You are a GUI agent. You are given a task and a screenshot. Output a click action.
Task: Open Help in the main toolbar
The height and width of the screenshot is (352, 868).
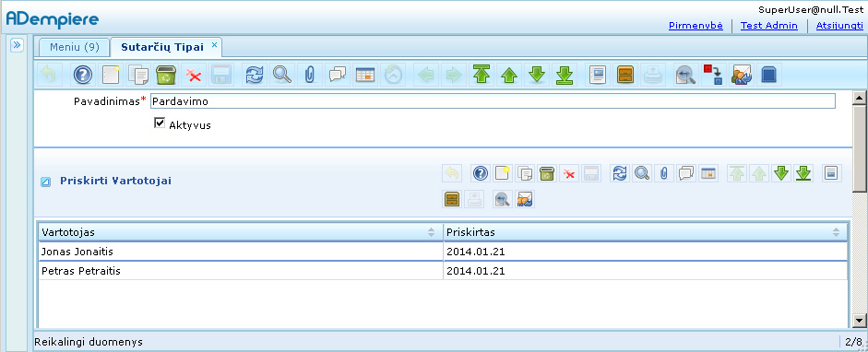pyautogui.click(x=82, y=75)
